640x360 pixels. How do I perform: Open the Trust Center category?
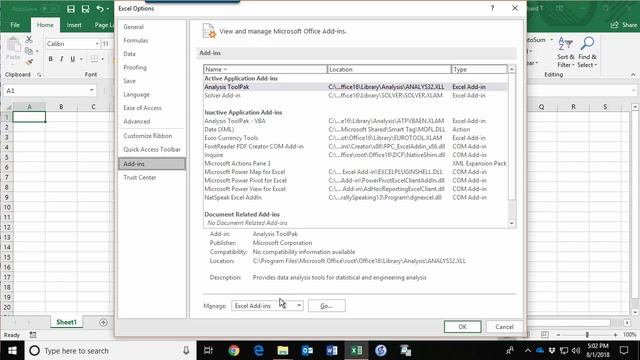(140, 178)
